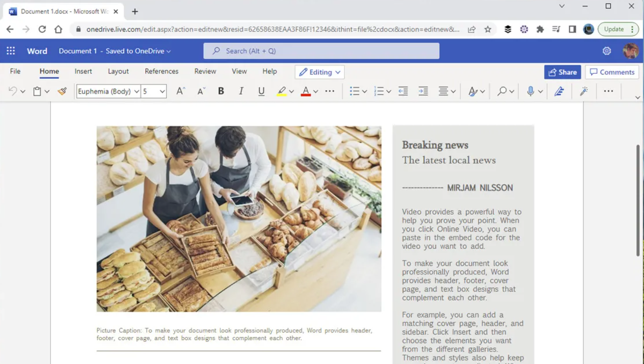The width and height of the screenshot is (644, 364).
Task: Select the Format Painter tool
Action: click(62, 91)
